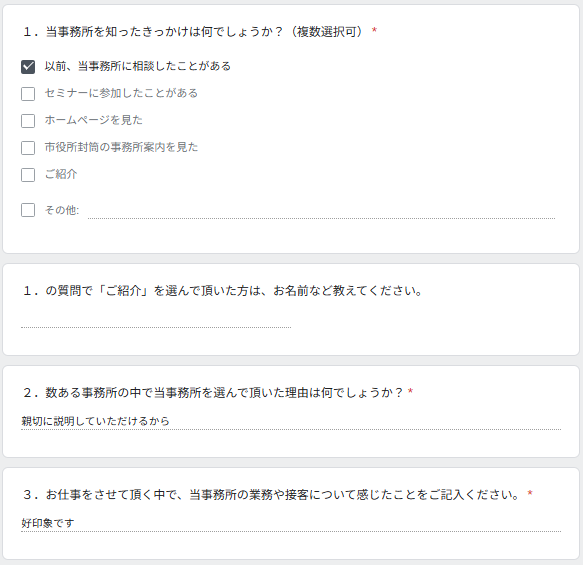Enable 市役所封筒の事務所案内を見た checkbox
Screen dimensions: 583x565
28,148
